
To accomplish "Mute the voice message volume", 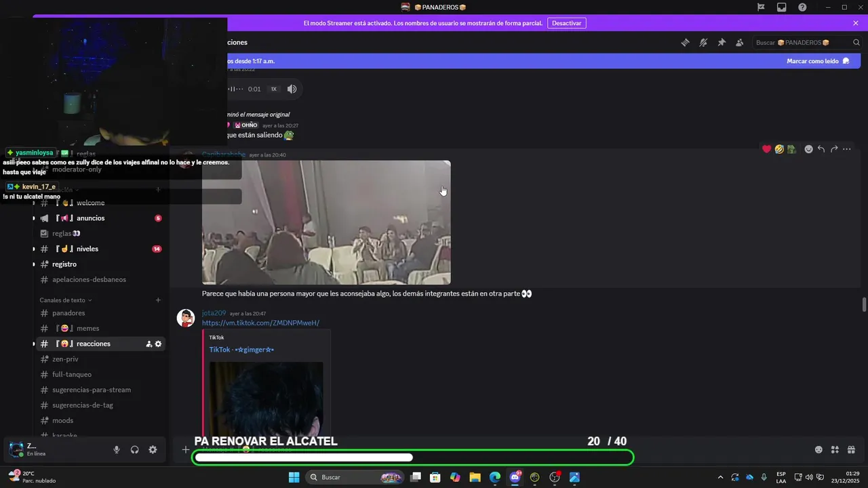I will (292, 89).
